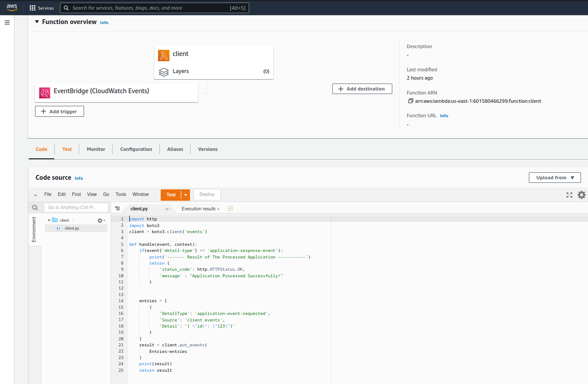Switch to the Test tab
The image size is (588, 384).
tap(67, 149)
